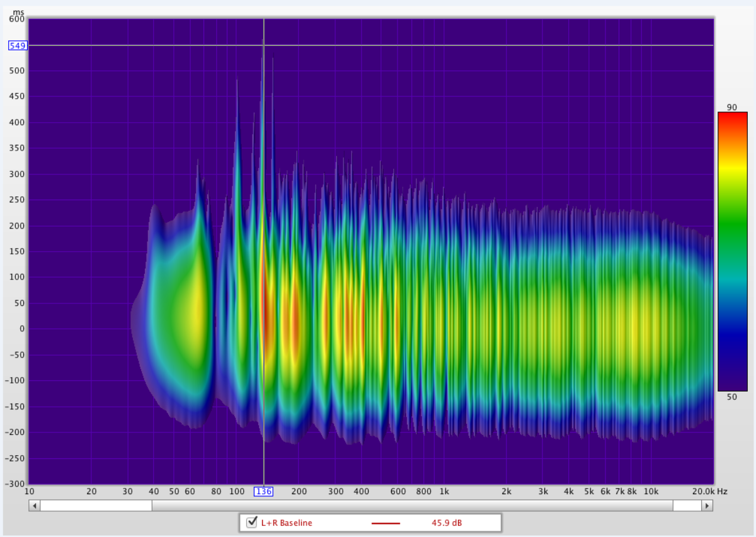
Task: Click the 45.9 dB legend value
Action: [445, 523]
